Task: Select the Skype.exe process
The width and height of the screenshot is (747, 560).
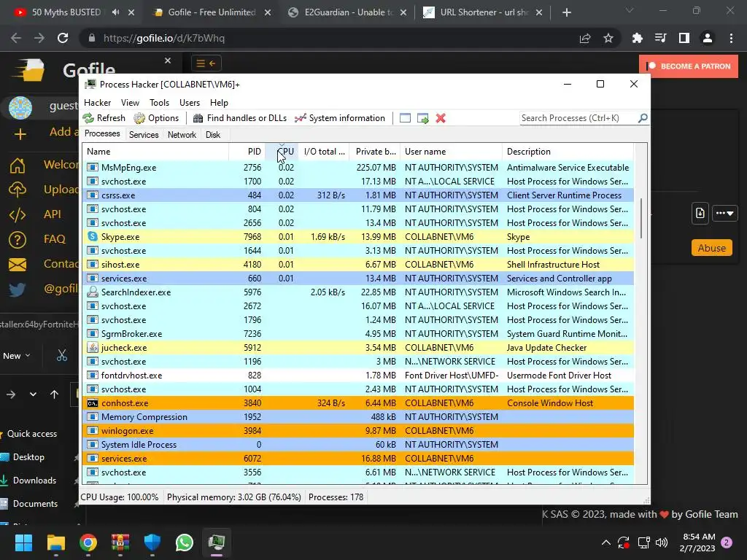Action: point(357,237)
